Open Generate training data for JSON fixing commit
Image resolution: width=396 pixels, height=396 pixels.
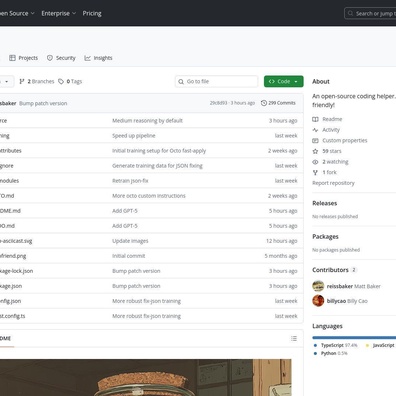point(157,166)
